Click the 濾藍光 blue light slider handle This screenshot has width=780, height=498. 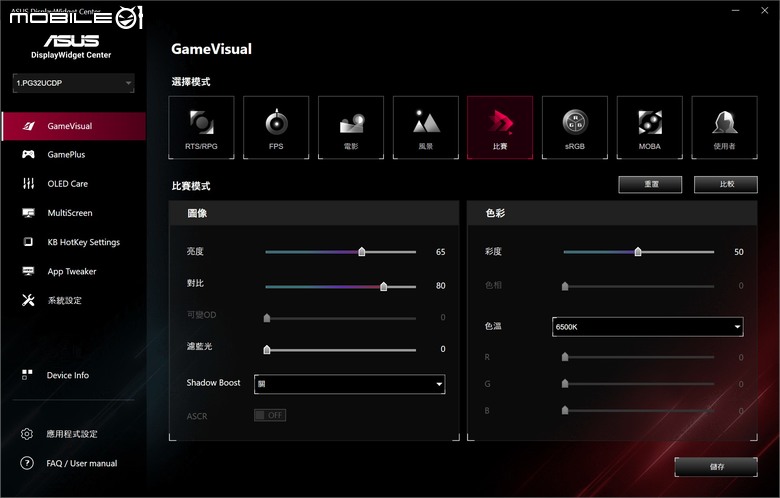267,349
